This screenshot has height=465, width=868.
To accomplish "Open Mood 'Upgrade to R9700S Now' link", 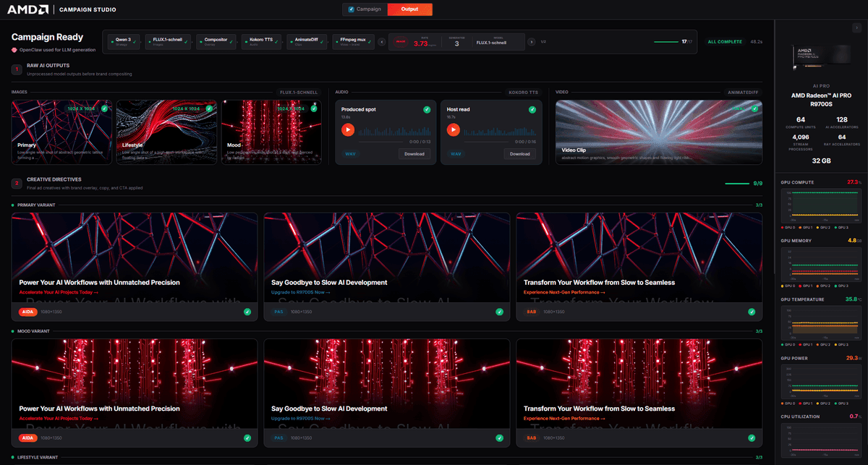I will (x=300, y=418).
